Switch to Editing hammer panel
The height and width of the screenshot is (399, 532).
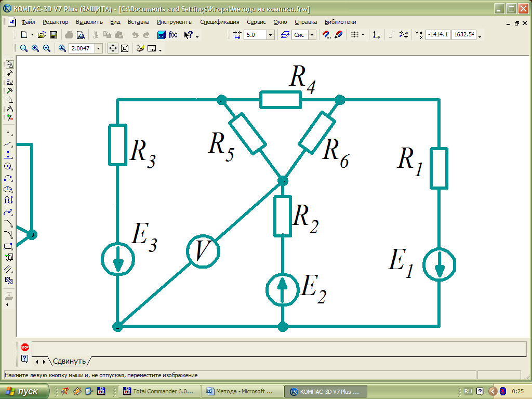9,91
